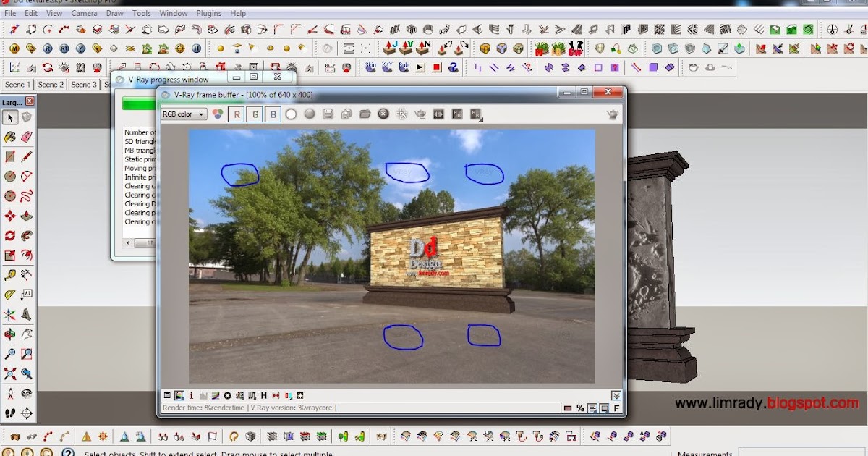Open the info 'i' icon in frame buffer bottom bar

[191, 396]
